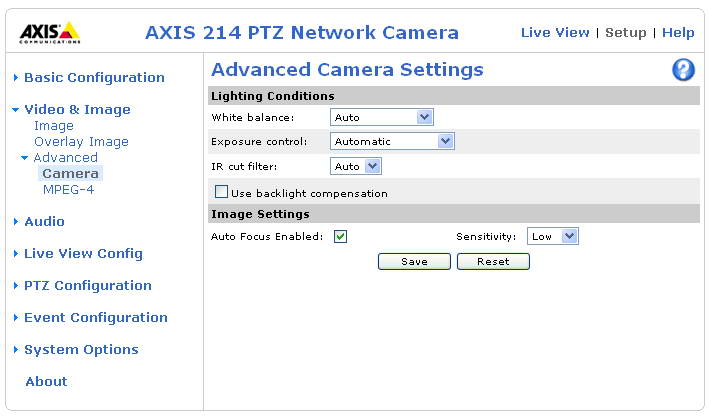Click the Live View Config menu label
The height and width of the screenshot is (416, 708).
(83, 253)
